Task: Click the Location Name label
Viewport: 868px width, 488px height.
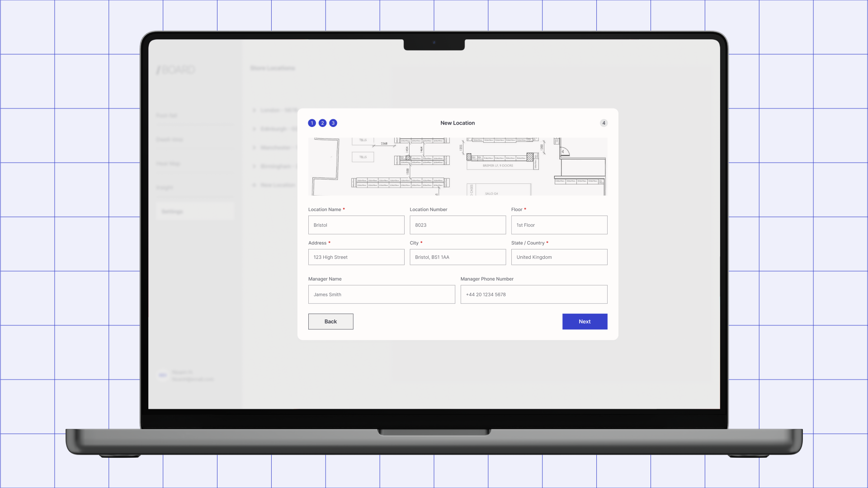Action: coord(325,210)
